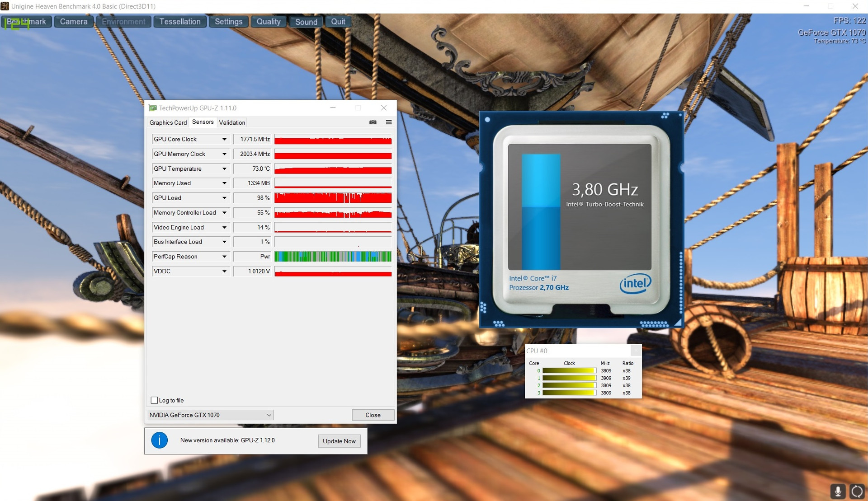The width and height of the screenshot is (868, 501).
Task: Click Core 1 clock bar in CPU gadget
Action: pos(569,378)
